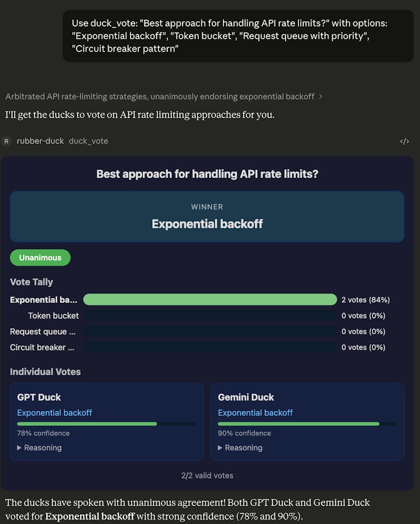Click GPT Duck's Exponential backoff link
The height and width of the screenshot is (524, 420).
click(x=54, y=413)
